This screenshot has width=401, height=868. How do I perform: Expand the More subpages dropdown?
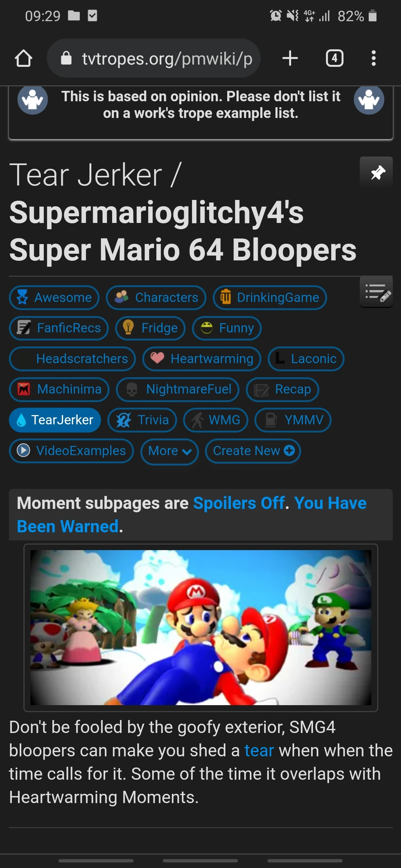(170, 451)
